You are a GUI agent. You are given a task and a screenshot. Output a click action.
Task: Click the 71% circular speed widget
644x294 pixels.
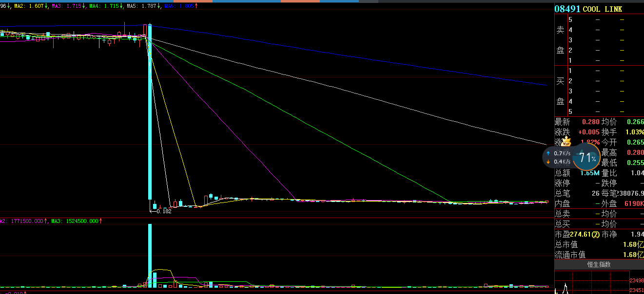click(586, 157)
